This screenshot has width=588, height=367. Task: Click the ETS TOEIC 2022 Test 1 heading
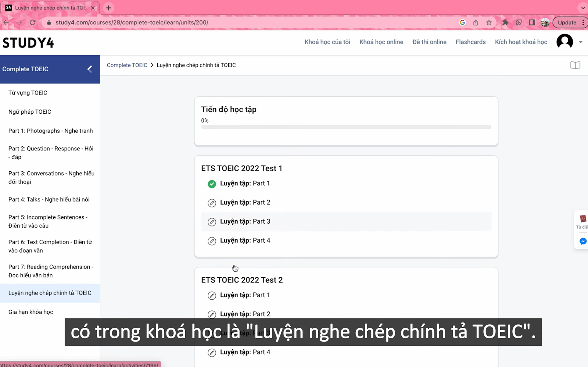tap(242, 168)
